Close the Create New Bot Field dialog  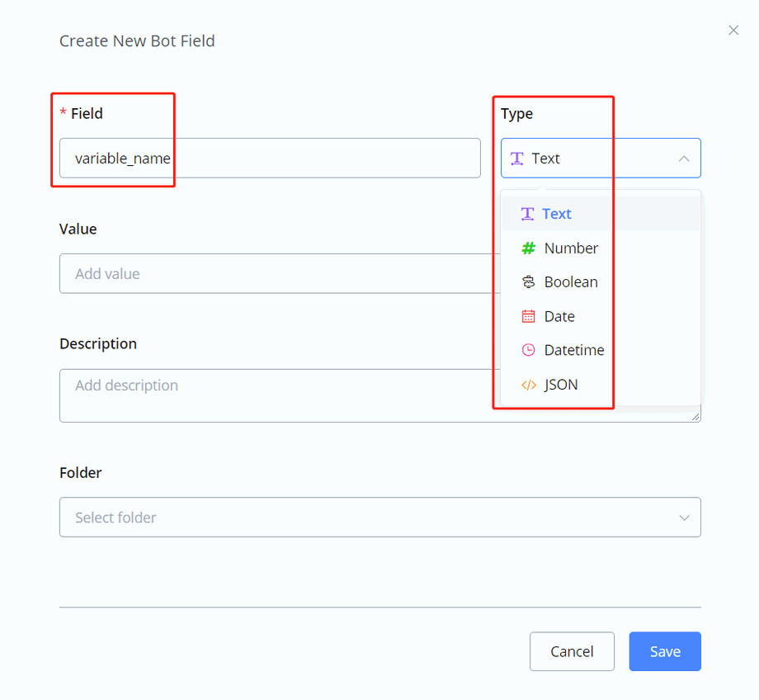tap(733, 31)
